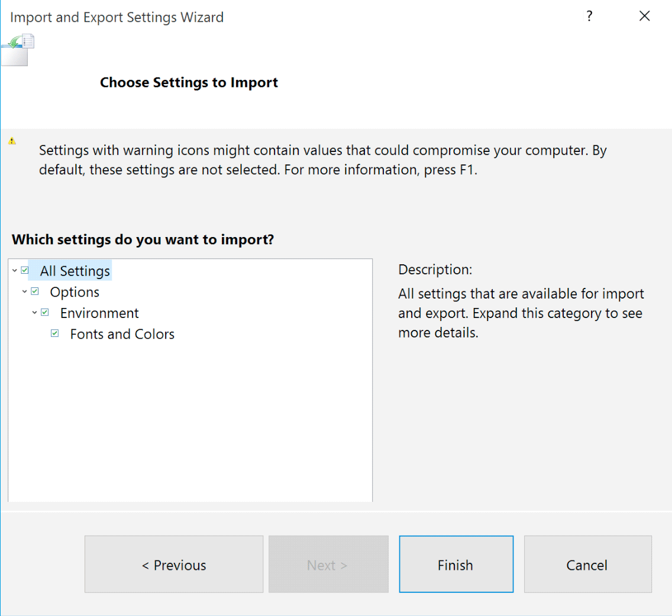Go back with the Previous button
This screenshot has height=616, width=672.
[174, 565]
